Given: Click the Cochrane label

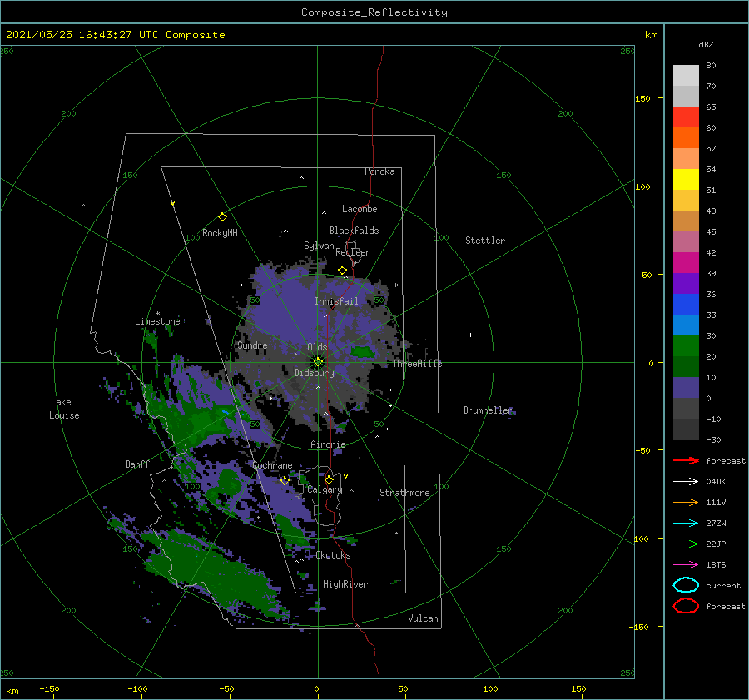Looking at the screenshot, I should [272, 465].
